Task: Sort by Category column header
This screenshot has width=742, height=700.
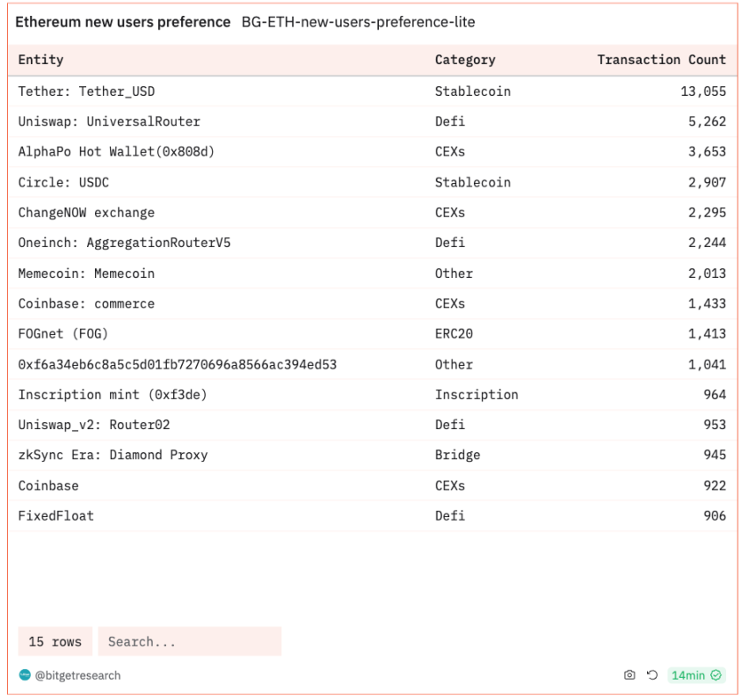Action: click(465, 60)
